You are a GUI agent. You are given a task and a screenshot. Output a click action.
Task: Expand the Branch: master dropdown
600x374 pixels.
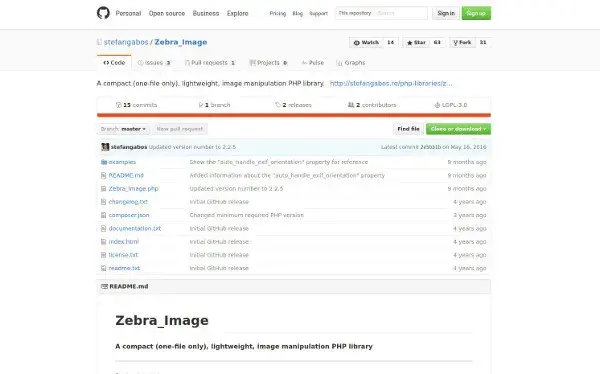[123, 129]
